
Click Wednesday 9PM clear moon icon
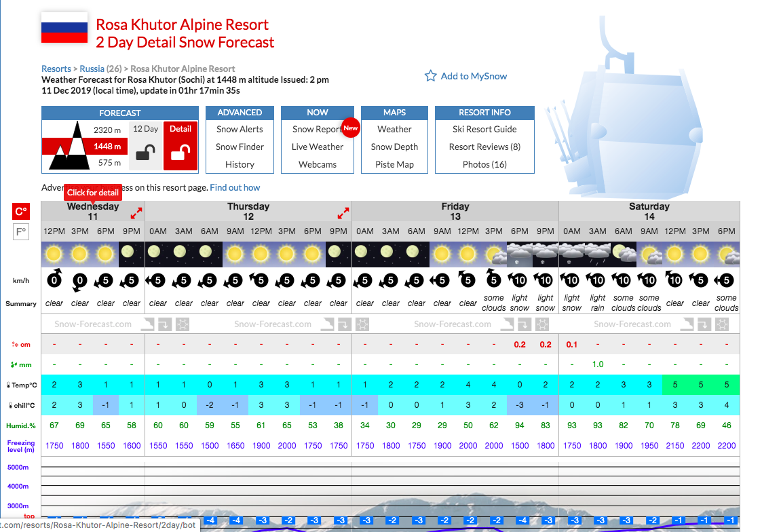[x=131, y=254]
